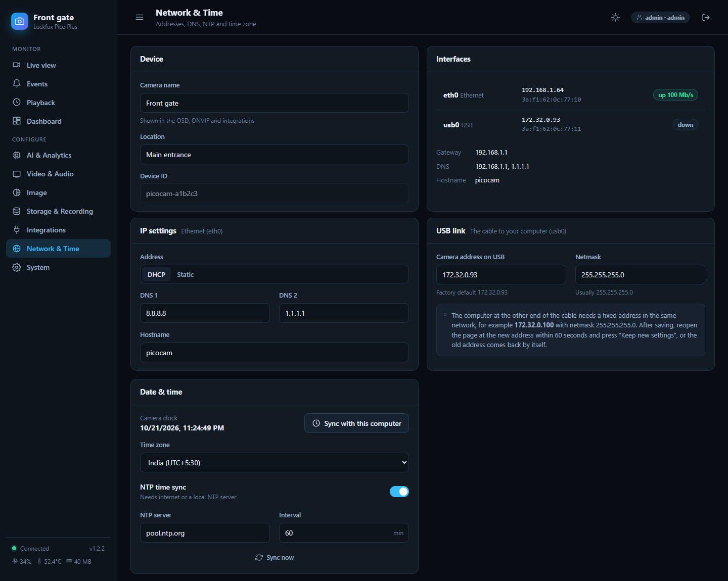Switch theme with the sun icon

[615, 17]
